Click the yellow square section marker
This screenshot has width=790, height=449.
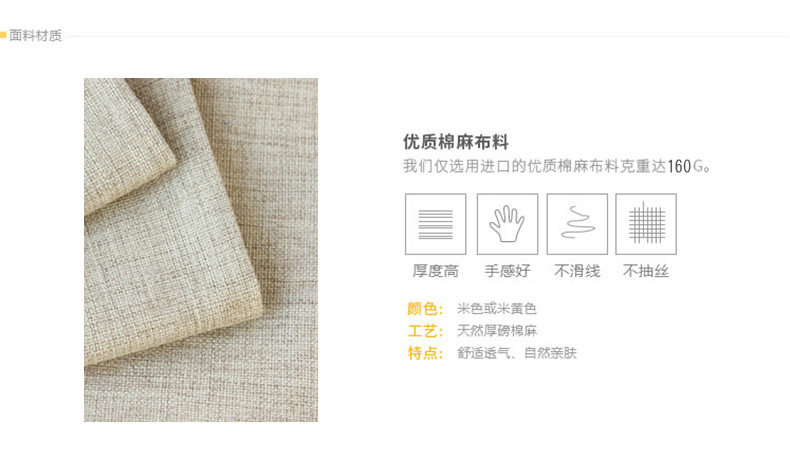coord(3,35)
